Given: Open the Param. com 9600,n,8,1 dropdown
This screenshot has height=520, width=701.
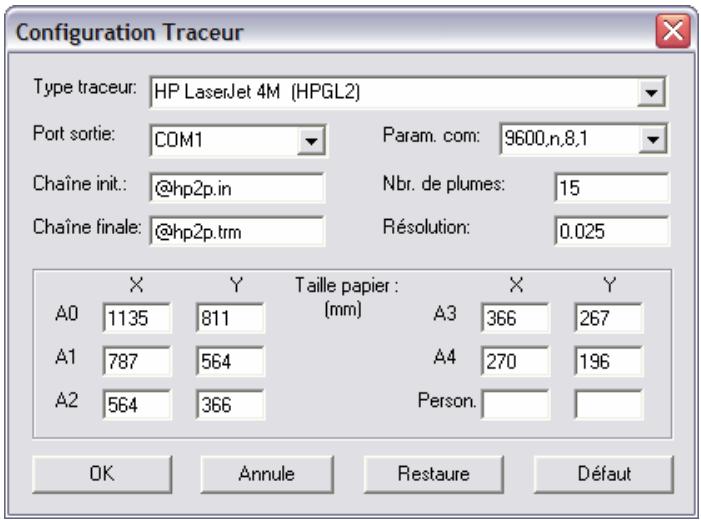Looking at the screenshot, I should point(653,140).
